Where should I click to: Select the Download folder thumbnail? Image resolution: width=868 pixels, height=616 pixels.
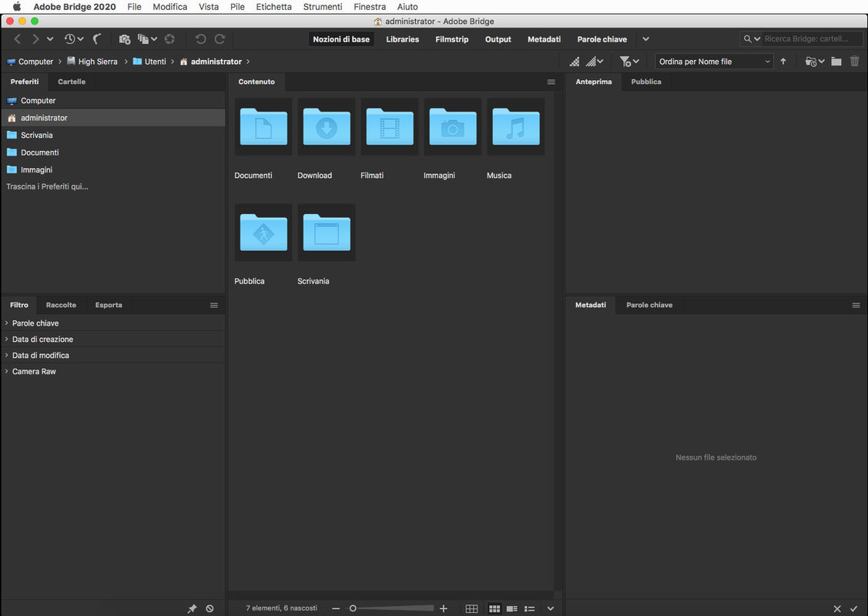click(326, 127)
